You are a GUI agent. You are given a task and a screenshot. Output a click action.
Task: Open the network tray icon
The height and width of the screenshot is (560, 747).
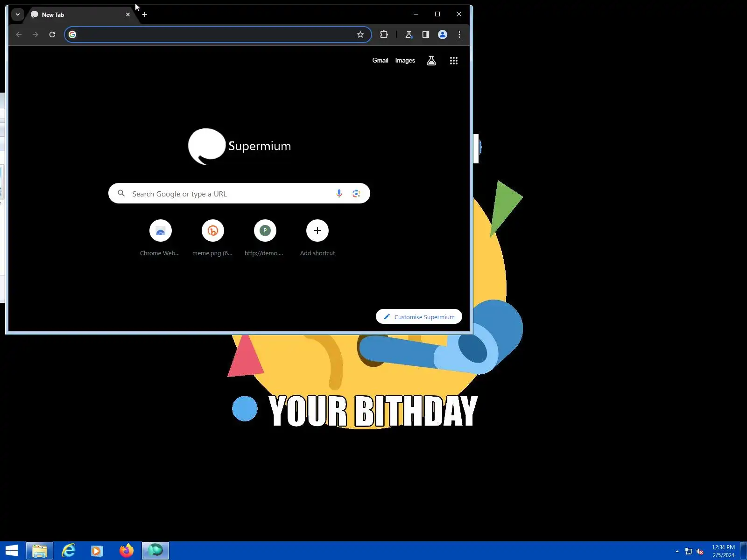click(689, 551)
